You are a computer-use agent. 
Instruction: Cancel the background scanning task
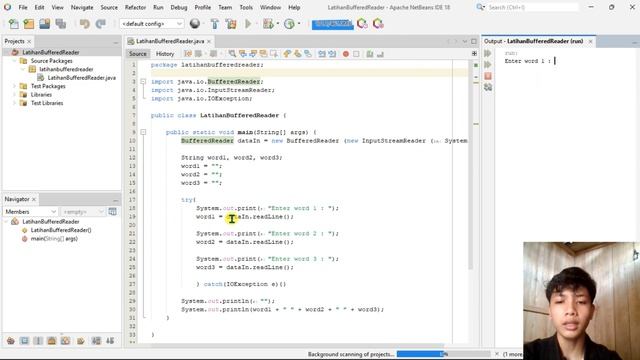[497, 354]
